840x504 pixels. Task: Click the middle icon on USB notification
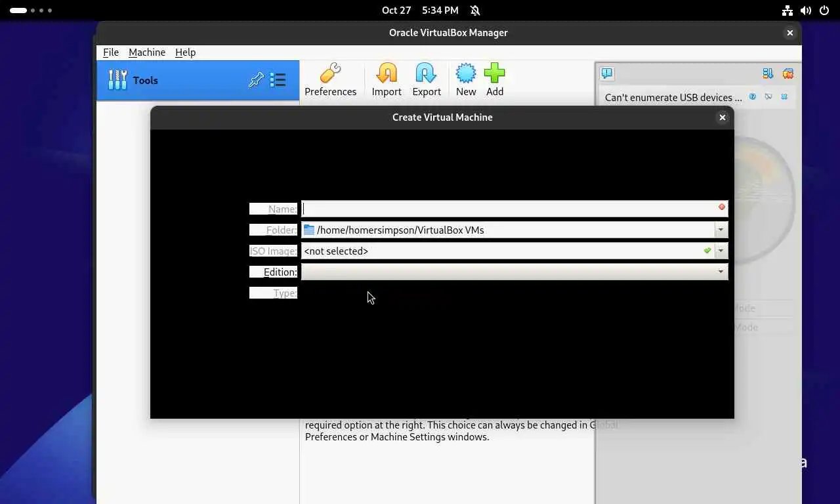tap(768, 96)
